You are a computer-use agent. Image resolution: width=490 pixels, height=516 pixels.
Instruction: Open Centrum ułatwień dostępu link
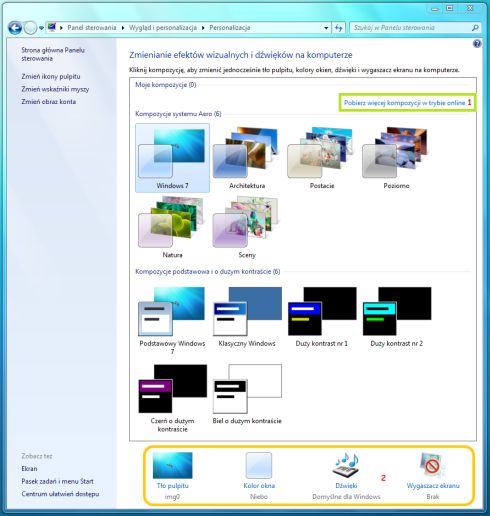click(x=60, y=494)
